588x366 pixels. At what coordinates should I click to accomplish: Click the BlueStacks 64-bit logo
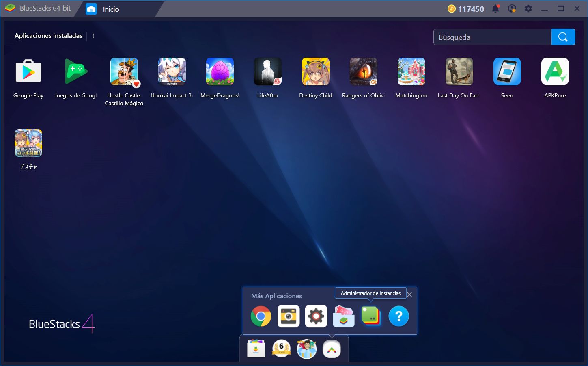pyautogui.click(x=10, y=8)
